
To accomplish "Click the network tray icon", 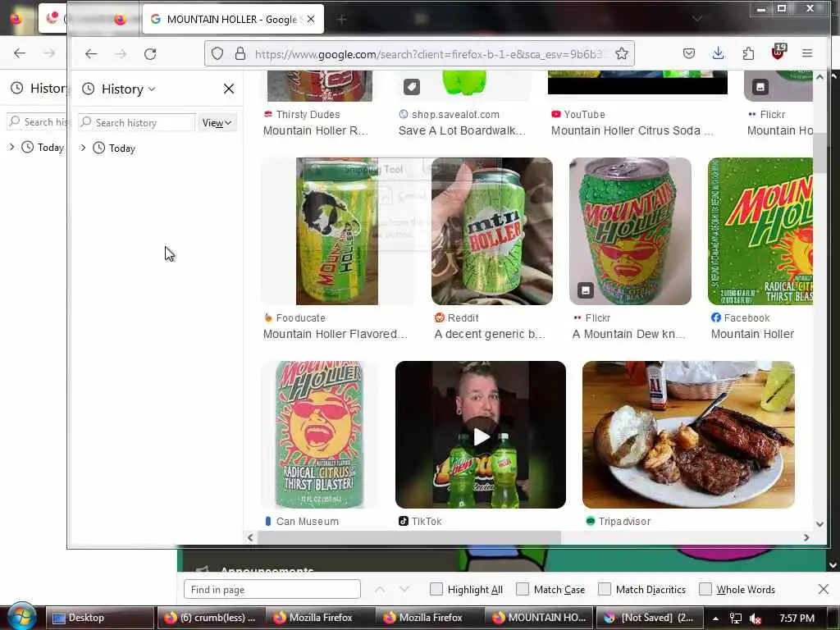I will 736,619.
